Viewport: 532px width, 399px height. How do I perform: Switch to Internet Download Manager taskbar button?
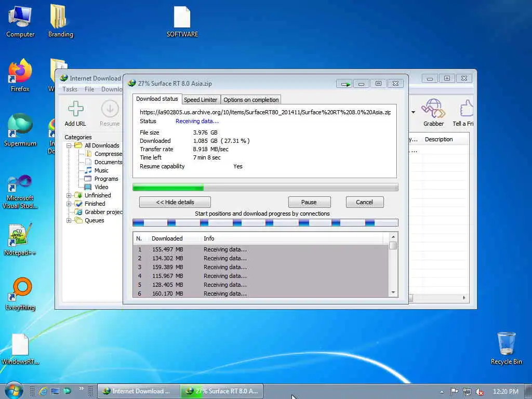click(x=138, y=391)
